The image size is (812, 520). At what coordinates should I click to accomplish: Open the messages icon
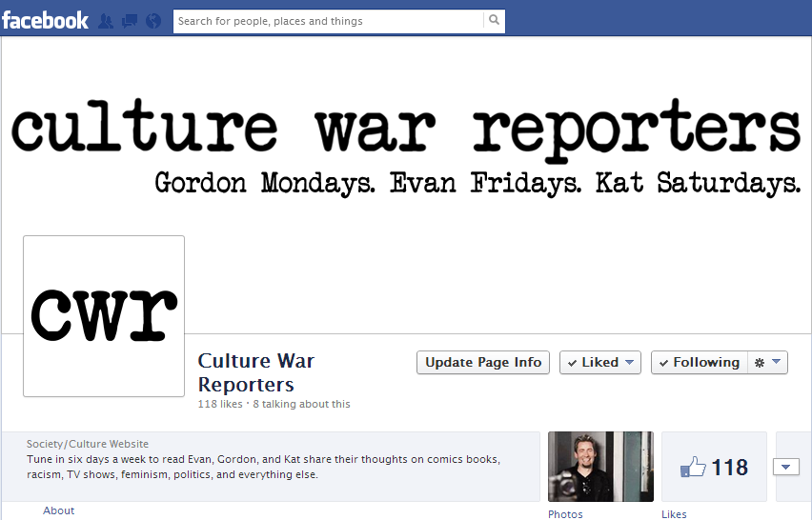pos(130,21)
